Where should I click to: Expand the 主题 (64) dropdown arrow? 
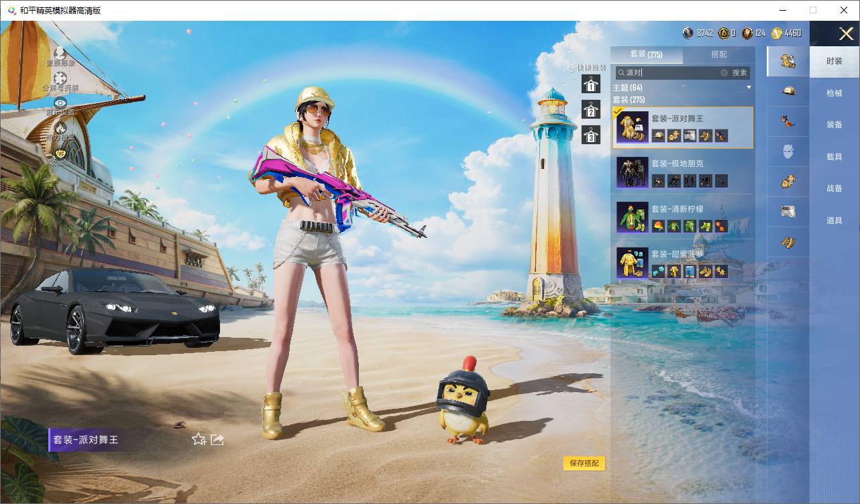749,88
